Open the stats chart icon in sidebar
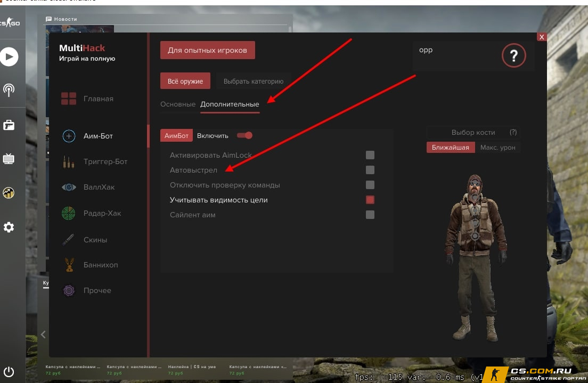 tap(9, 193)
